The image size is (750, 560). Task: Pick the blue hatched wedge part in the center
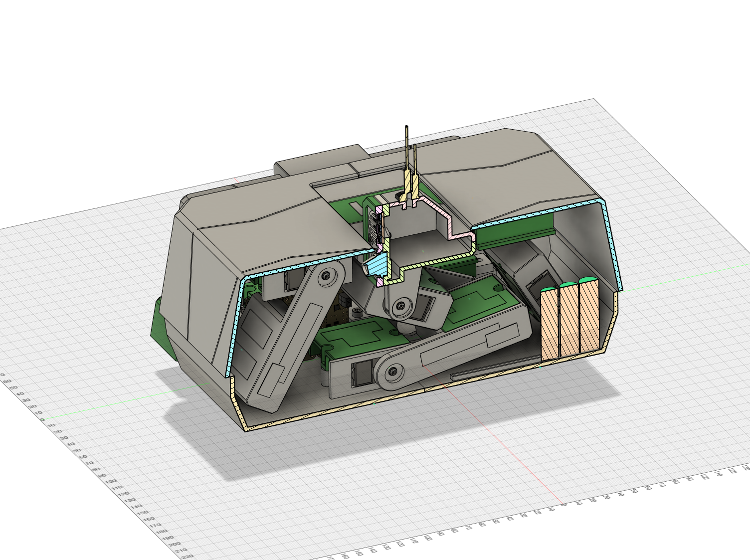tap(377, 265)
